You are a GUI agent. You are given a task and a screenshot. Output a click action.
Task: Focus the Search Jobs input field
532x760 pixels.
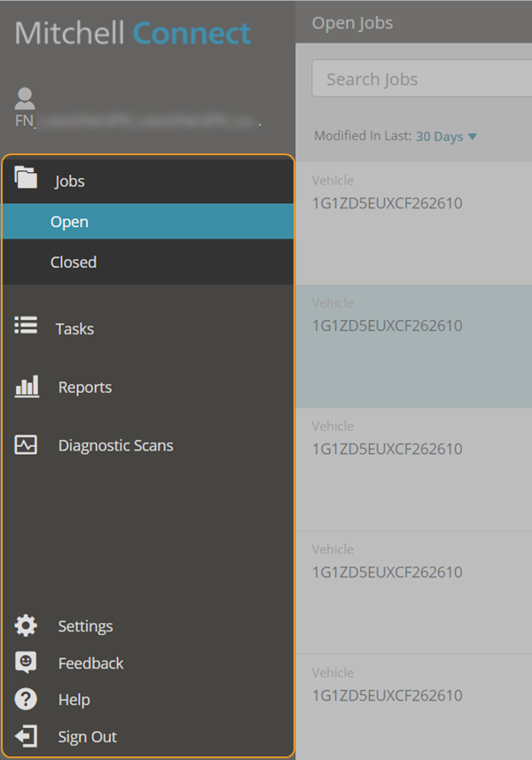(422, 79)
